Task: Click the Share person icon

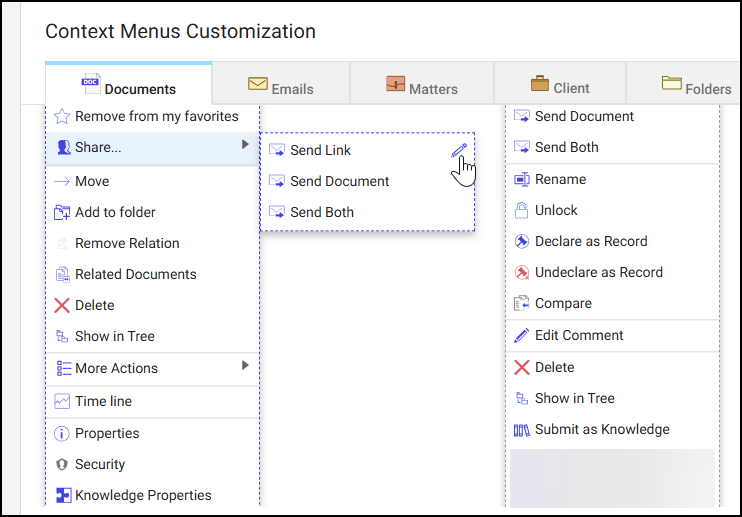Action: (x=63, y=148)
